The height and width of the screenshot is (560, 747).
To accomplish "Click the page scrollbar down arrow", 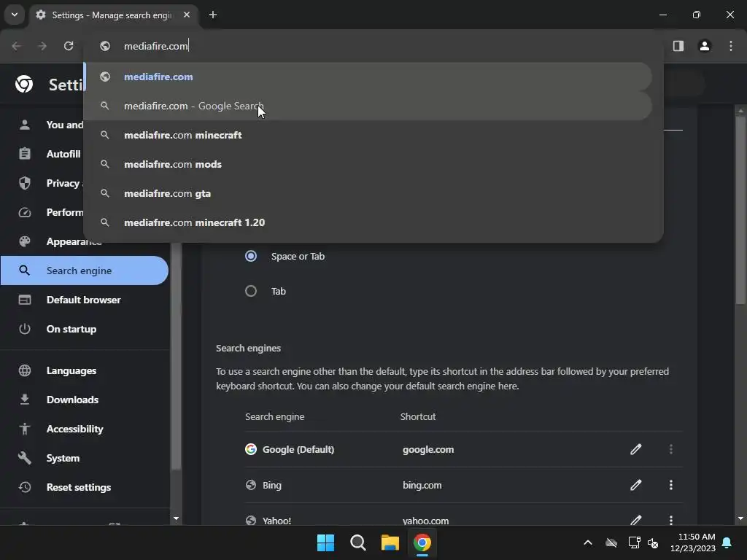I will point(740,518).
